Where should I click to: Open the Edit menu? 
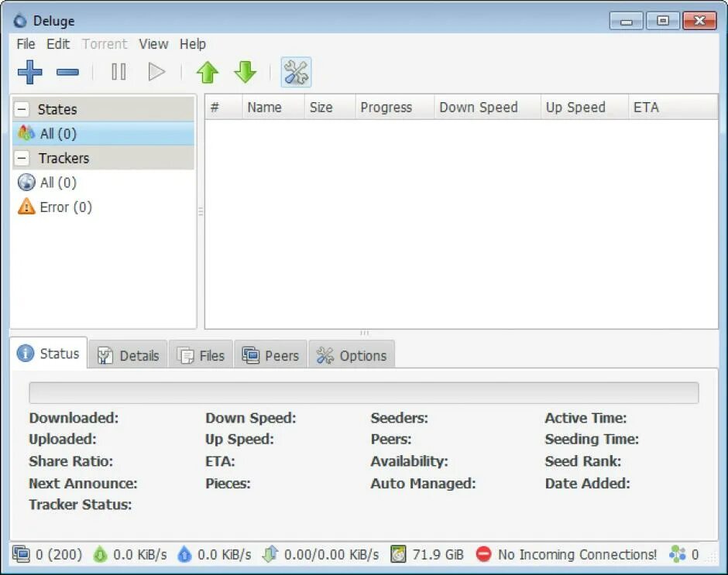click(58, 44)
